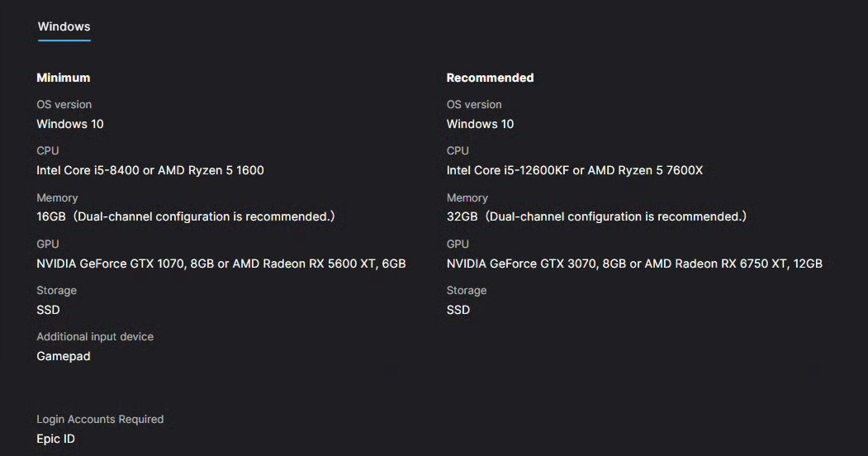The width and height of the screenshot is (868, 456).
Task: Click the minimum Storage SSD value
Action: tap(48, 310)
